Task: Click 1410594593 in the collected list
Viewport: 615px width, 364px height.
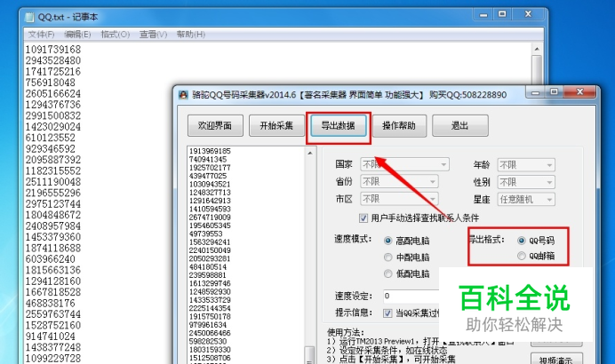Action: (210, 209)
